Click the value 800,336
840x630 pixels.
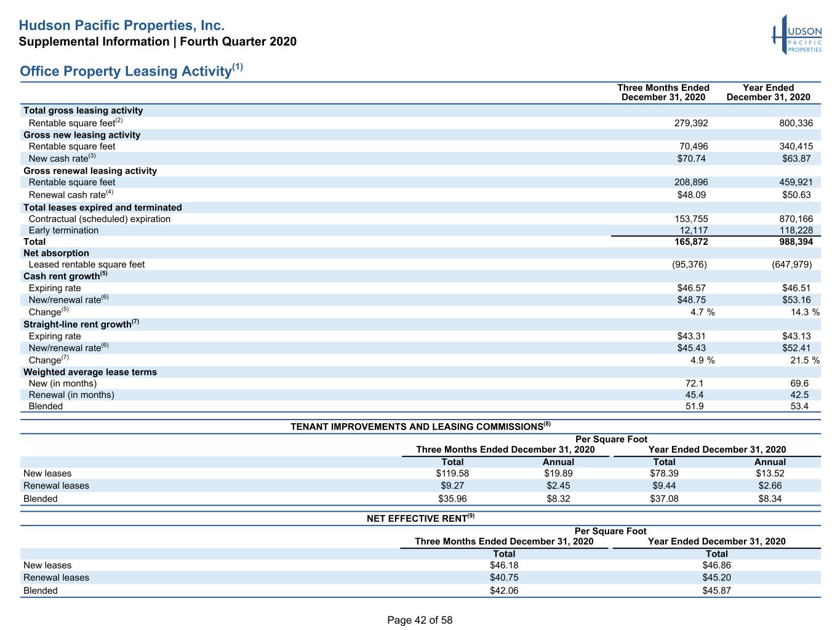pos(796,123)
